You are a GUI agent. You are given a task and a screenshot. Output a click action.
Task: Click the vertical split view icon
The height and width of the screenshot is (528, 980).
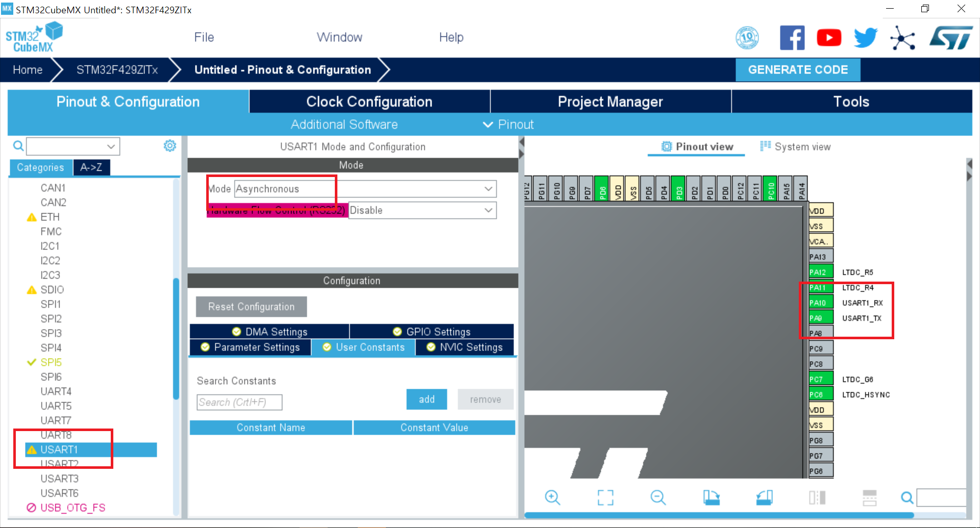[817, 497]
